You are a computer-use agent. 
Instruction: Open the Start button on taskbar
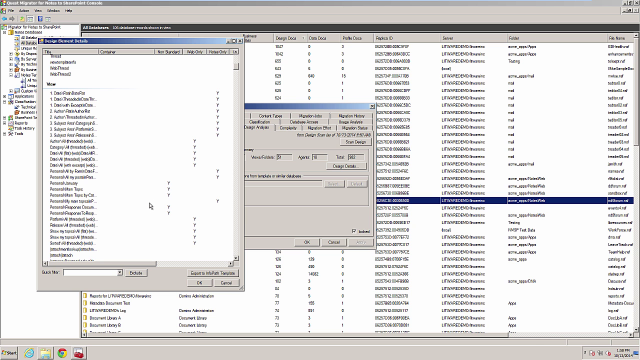click(9, 353)
